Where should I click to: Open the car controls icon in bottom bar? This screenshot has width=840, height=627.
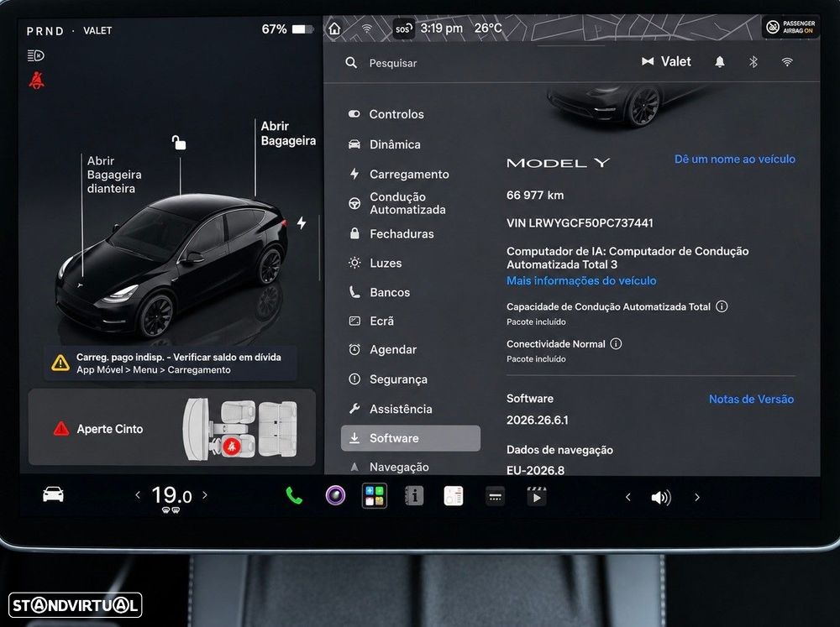point(53,494)
